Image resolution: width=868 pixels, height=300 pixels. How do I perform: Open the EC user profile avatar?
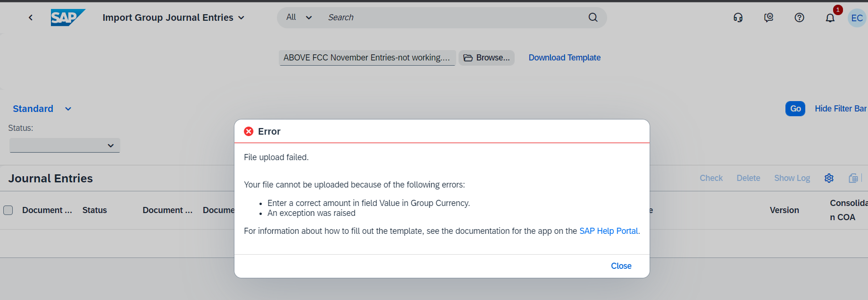coord(857,18)
